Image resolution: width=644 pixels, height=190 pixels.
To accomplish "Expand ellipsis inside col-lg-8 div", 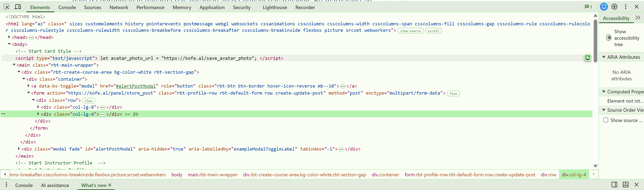I will 102,107.
